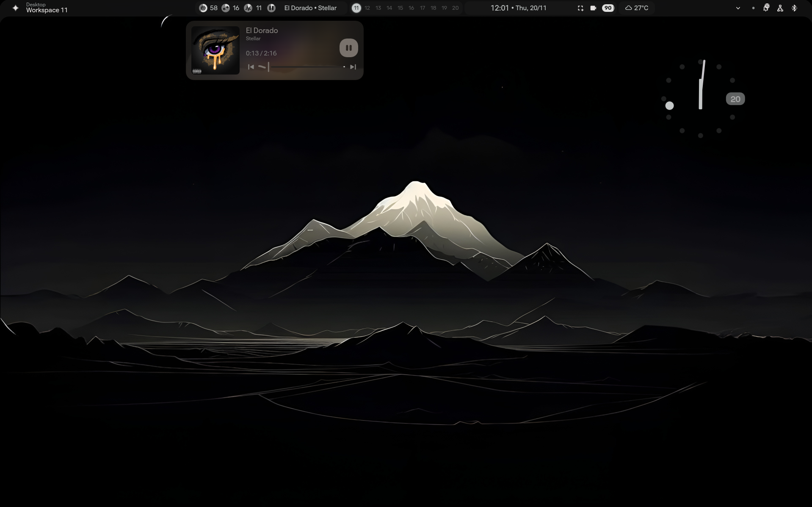Switch to workspace 20
This screenshot has width=812, height=507.
tap(455, 8)
